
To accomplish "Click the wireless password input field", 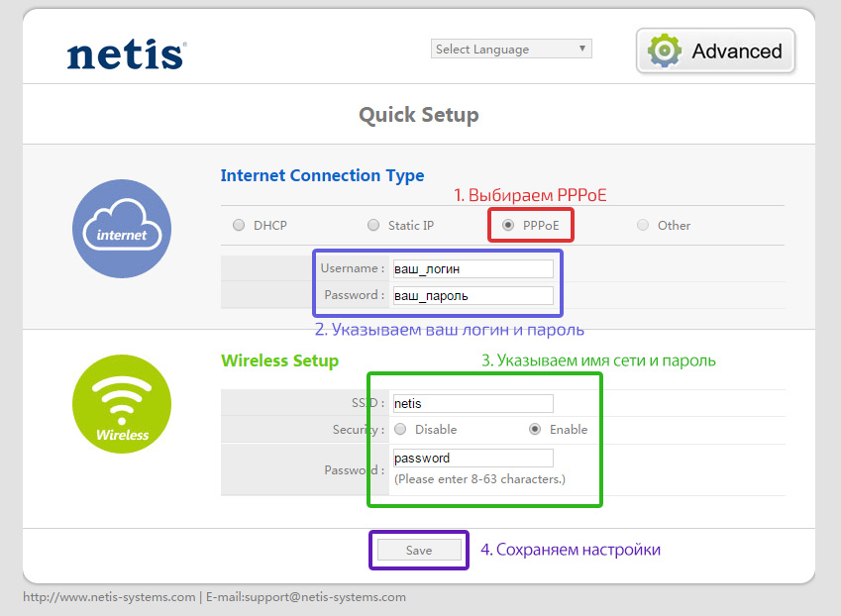I will [473, 459].
